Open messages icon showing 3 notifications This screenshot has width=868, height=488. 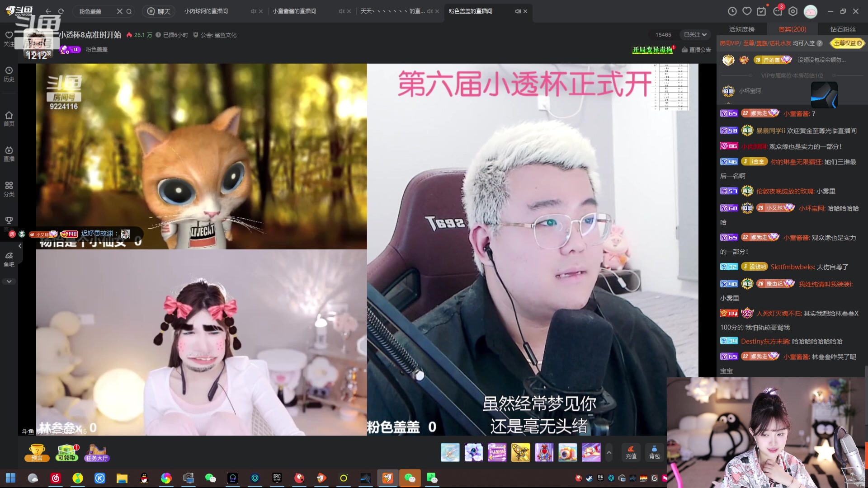tap(778, 11)
